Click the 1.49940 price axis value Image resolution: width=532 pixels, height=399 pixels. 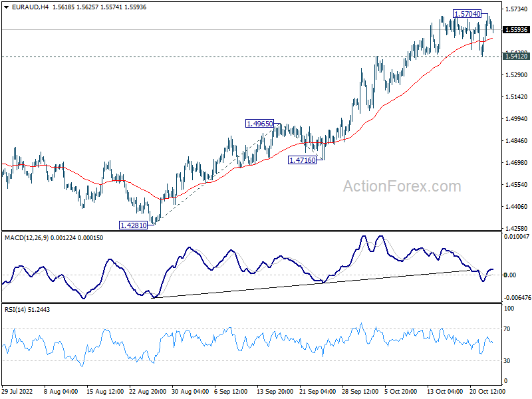point(517,119)
